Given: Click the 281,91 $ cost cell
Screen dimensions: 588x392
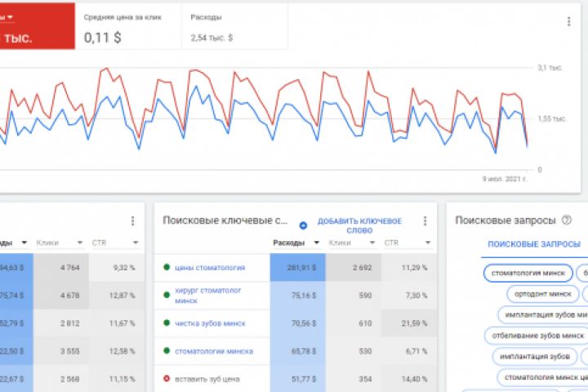Looking at the screenshot, I should [298, 268].
